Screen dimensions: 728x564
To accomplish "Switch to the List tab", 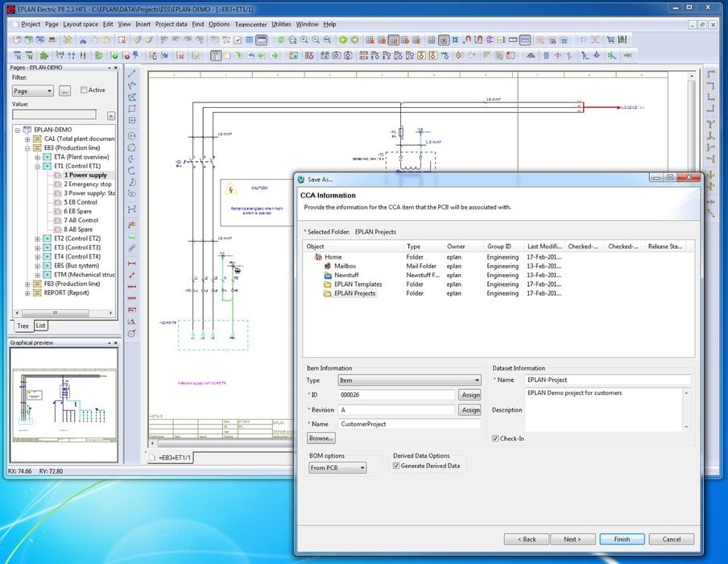I will point(41,326).
